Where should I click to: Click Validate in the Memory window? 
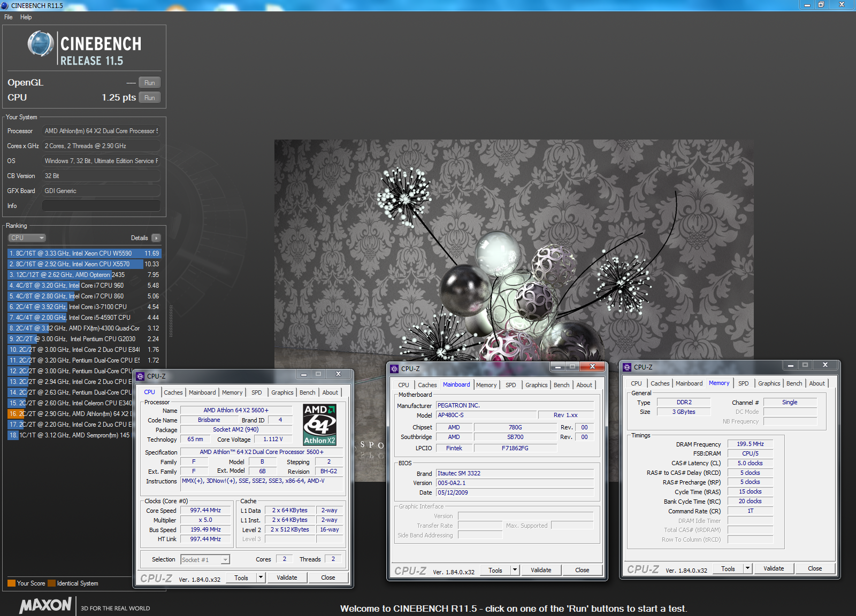pos(774,568)
